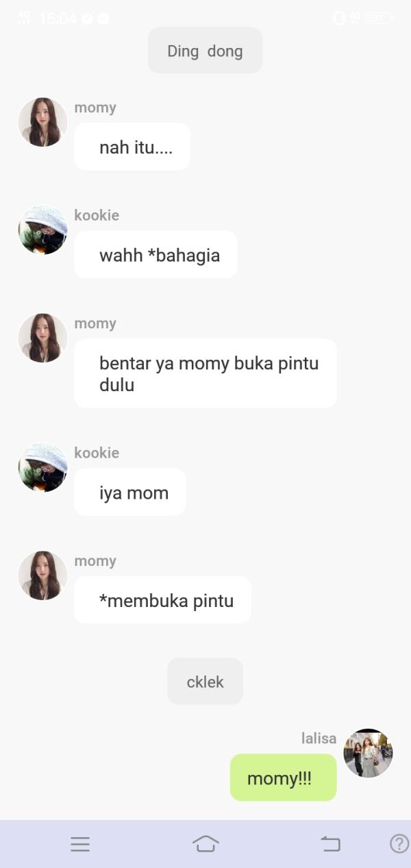
Task: Tap the battery indicator in status bar
Action: tap(379, 18)
